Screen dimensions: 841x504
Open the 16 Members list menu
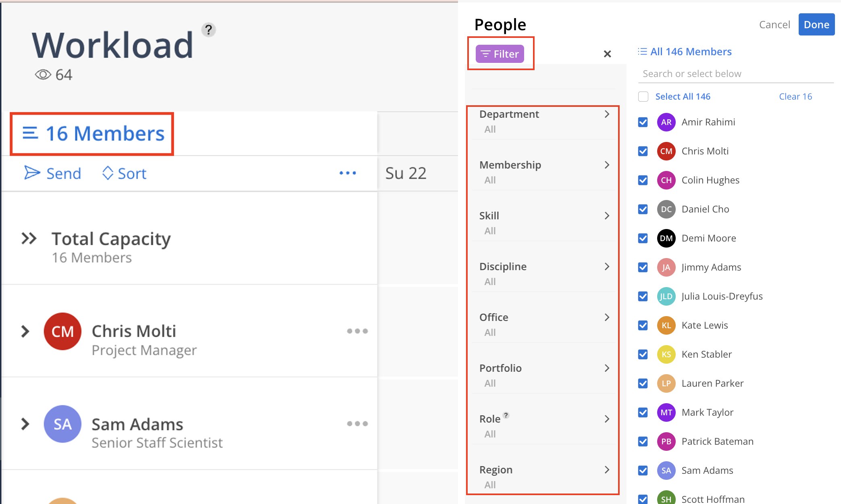pyautogui.click(x=93, y=134)
